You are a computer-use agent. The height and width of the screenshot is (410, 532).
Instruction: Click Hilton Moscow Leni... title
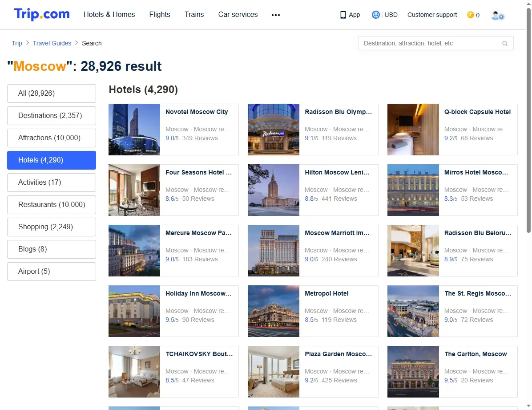(337, 172)
